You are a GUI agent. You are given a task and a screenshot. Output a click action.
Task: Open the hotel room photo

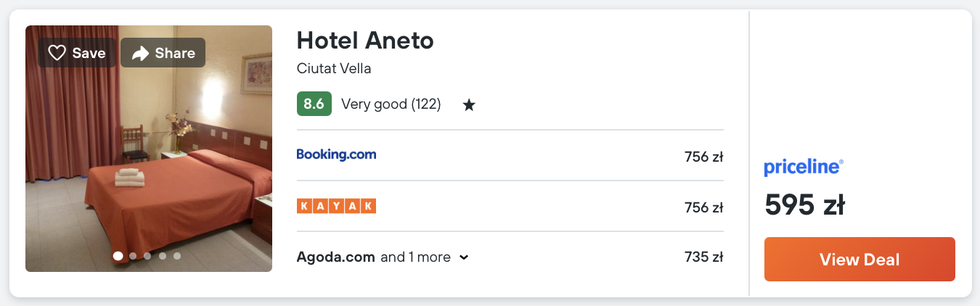(x=149, y=160)
